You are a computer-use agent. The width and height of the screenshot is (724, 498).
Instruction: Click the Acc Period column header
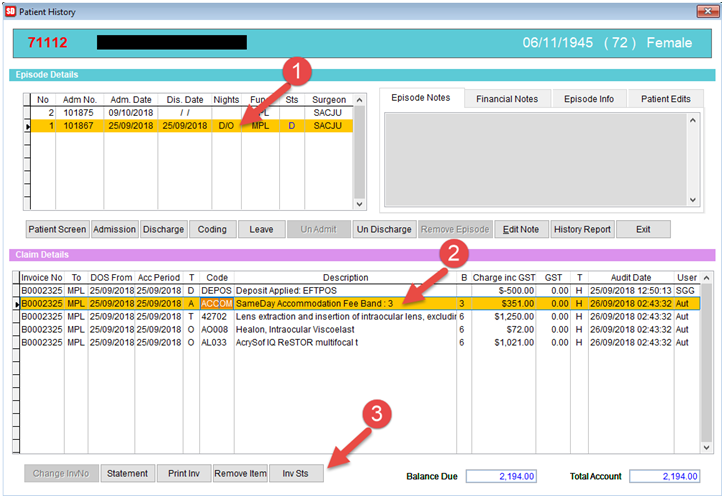click(159, 278)
